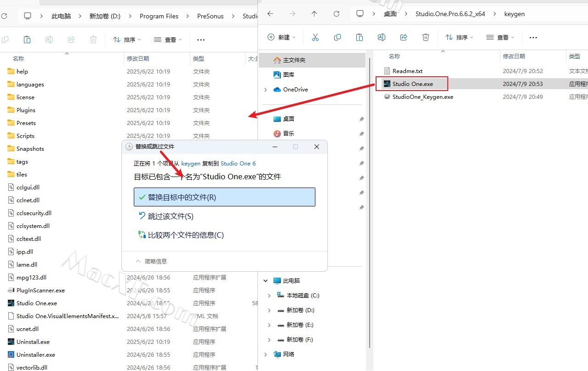Click the keygen link in the replace dialog
This screenshot has width=588, height=371.
pyautogui.click(x=191, y=163)
